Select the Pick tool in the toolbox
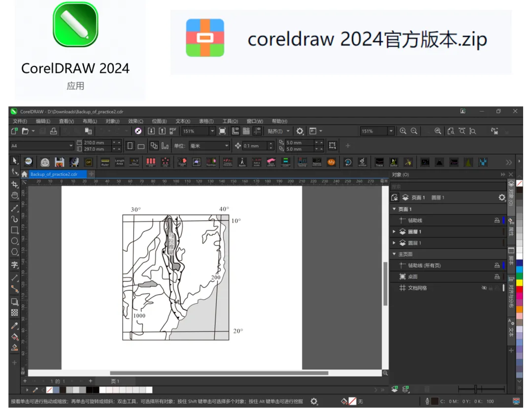Screen dimensions: 532x408 pyautogui.click(x=15, y=160)
